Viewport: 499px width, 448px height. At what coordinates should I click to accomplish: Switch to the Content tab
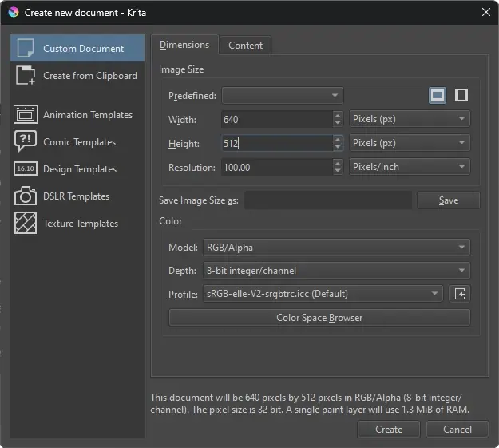[245, 46]
